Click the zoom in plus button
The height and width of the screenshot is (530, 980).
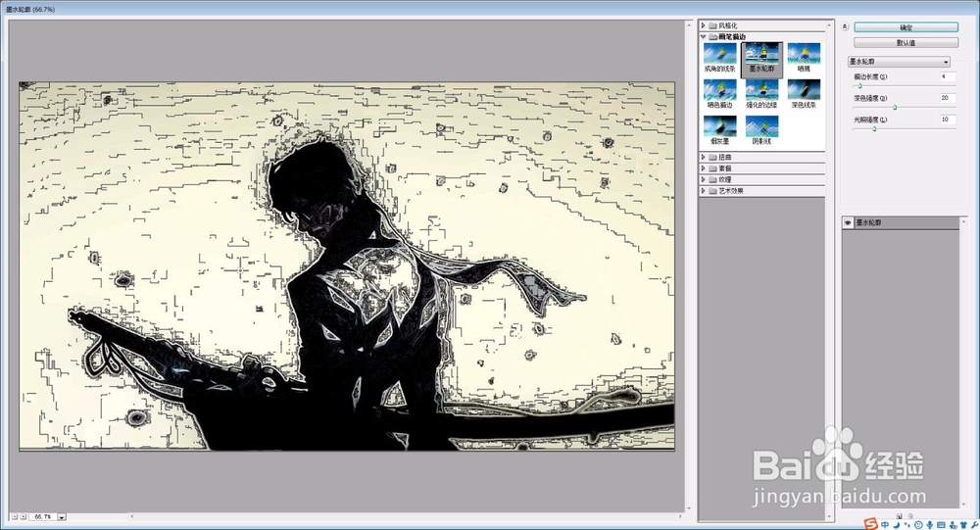(24, 517)
